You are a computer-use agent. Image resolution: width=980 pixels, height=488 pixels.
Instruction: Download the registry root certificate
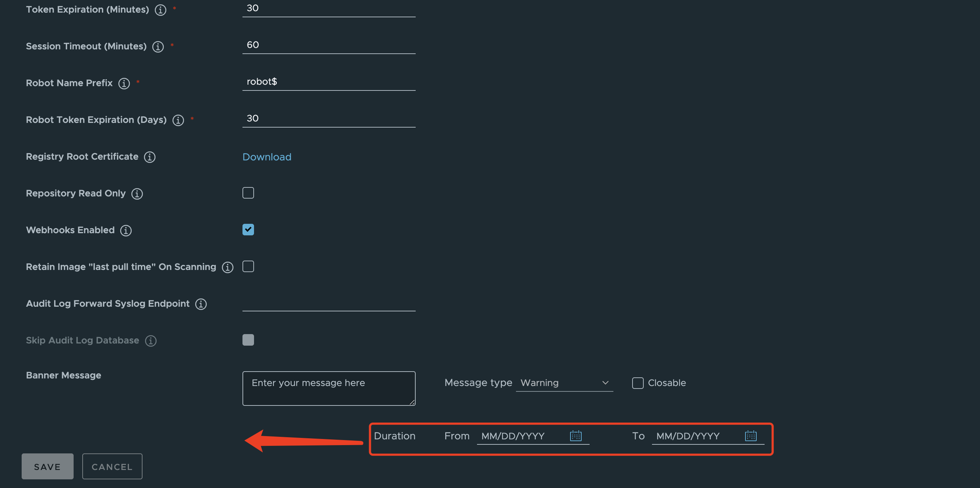267,157
